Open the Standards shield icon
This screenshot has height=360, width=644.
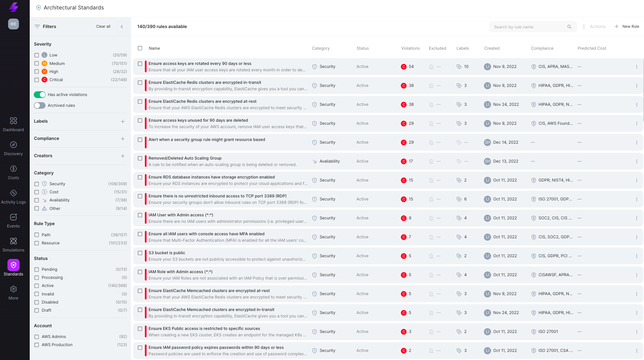point(14,265)
